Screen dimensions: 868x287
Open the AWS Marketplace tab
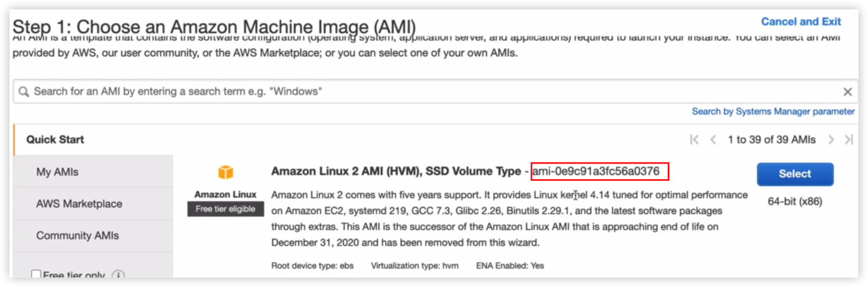pyautogui.click(x=79, y=204)
